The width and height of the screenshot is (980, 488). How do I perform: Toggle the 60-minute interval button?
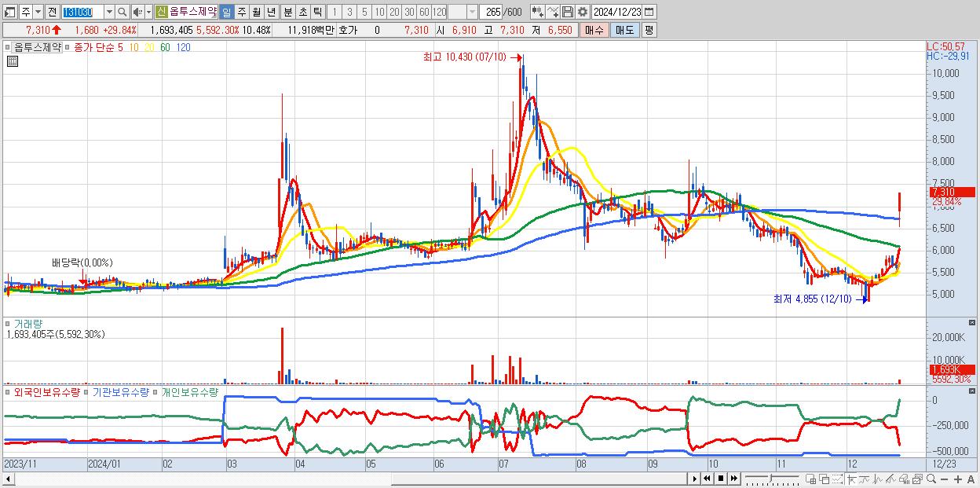point(424,12)
